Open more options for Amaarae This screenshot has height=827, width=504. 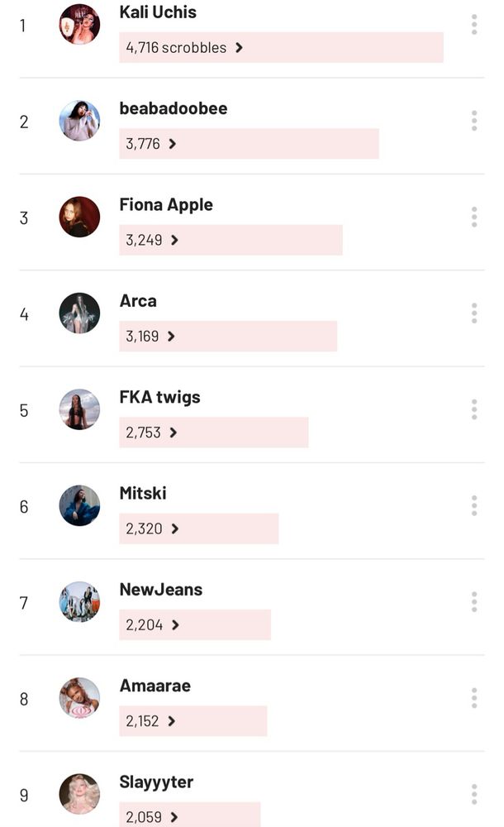click(474, 698)
